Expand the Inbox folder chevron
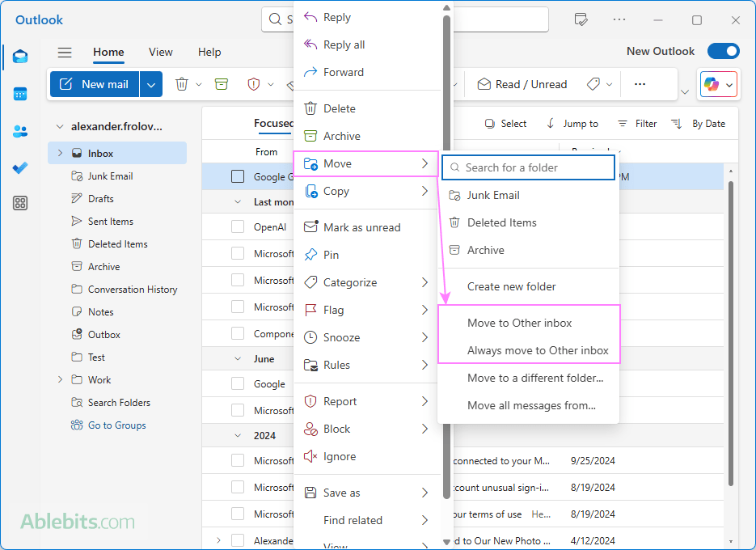Screen dimensions: 756x550 coord(60,153)
